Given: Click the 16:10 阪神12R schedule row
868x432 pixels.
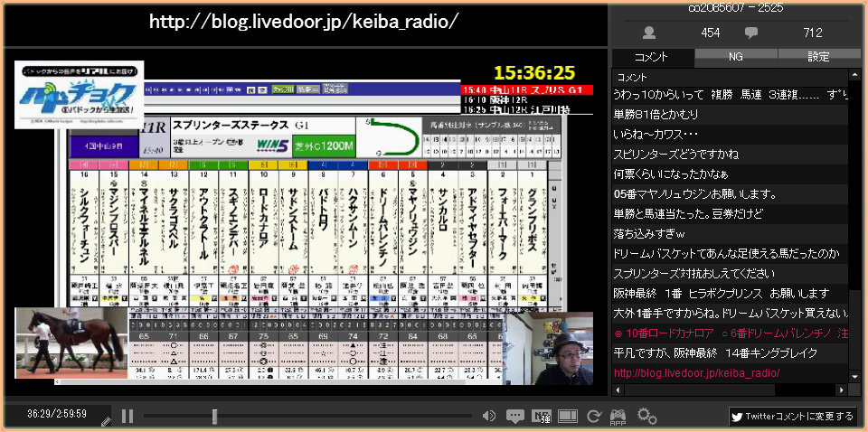Looking at the screenshot, I should point(526,100).
